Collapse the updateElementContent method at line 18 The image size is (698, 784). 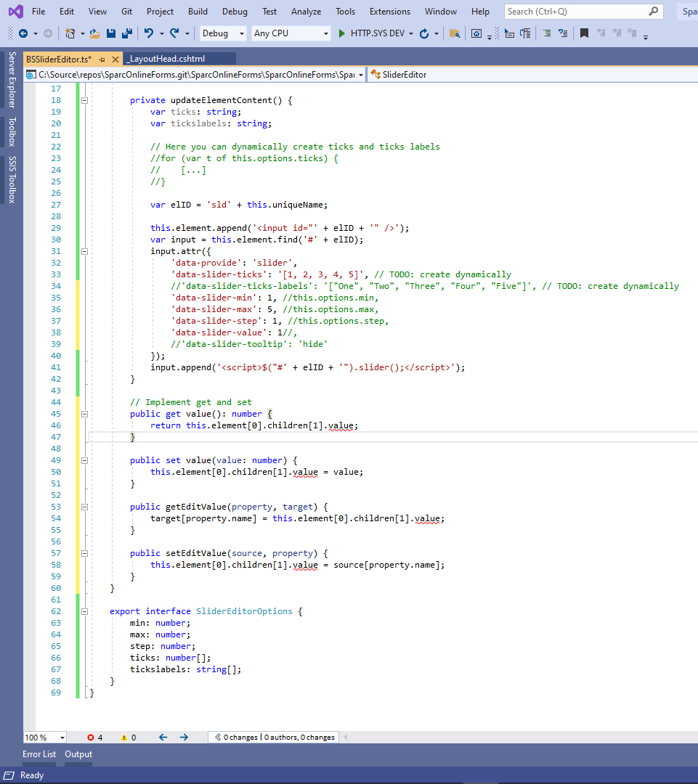click(x=84, y=100)
